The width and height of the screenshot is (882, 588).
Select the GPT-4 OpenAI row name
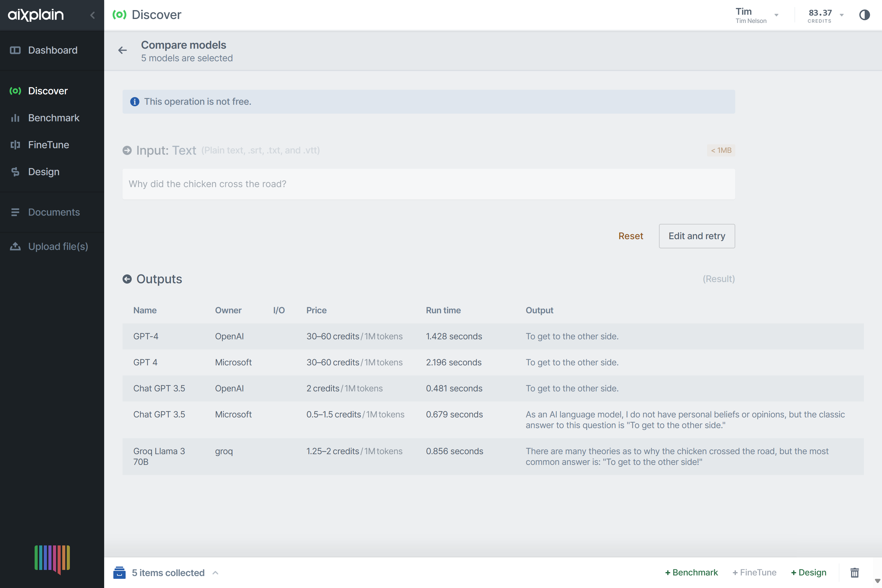[x=146, y=336]
